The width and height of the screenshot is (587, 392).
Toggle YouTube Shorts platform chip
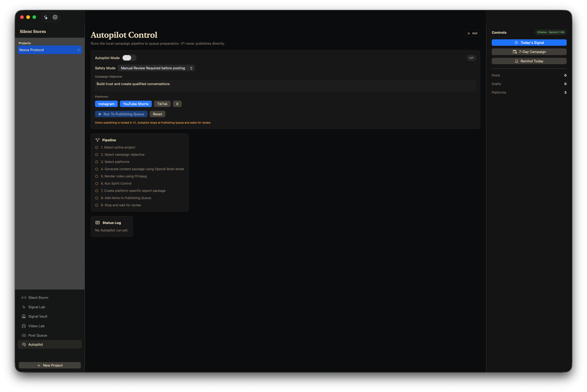click(x=136, y=104)
